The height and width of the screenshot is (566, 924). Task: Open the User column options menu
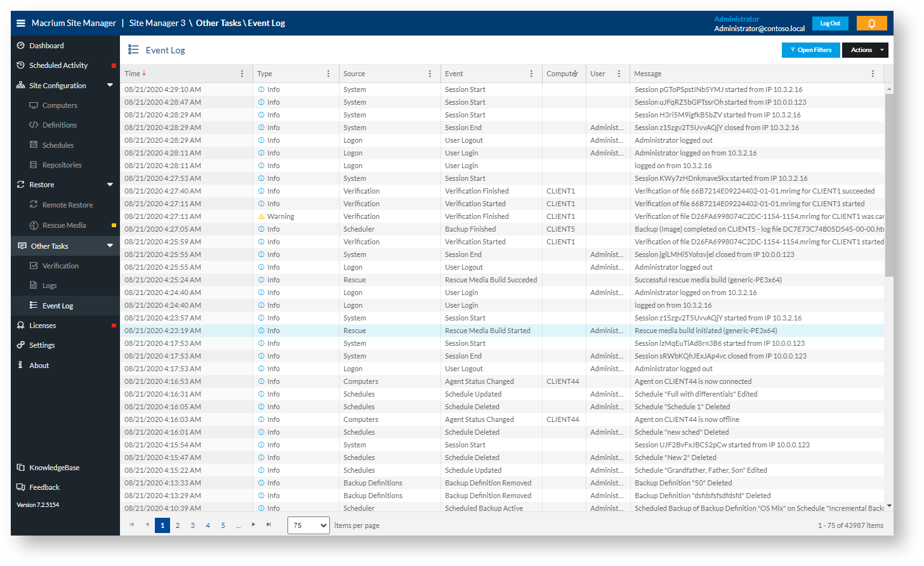(x=619, y=74)
